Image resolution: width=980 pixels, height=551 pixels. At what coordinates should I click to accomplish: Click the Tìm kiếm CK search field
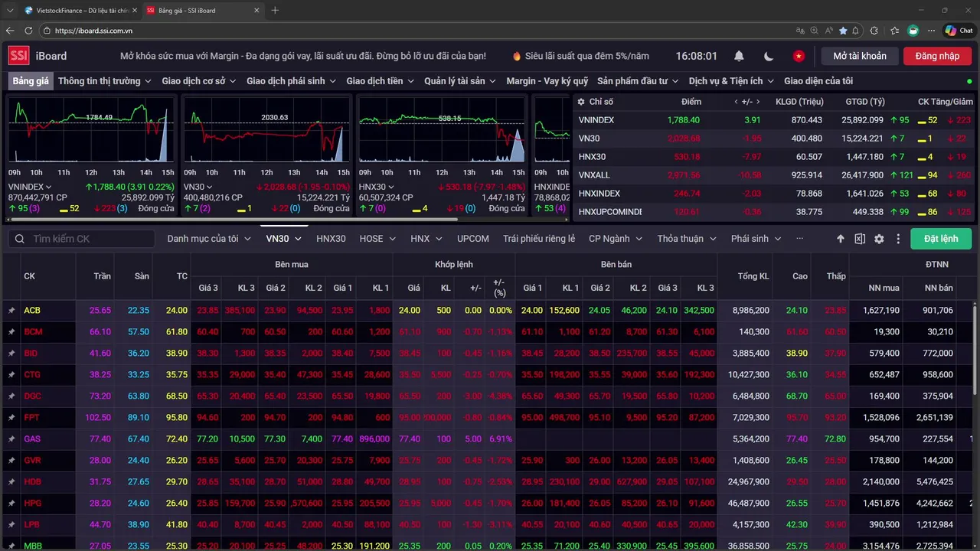[x=82, y=239]
